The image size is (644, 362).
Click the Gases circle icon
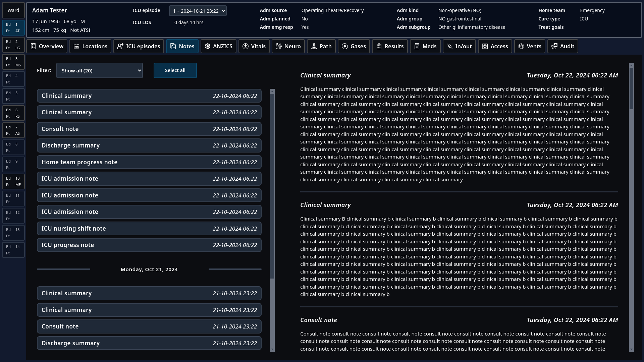(x=345, y=46)
